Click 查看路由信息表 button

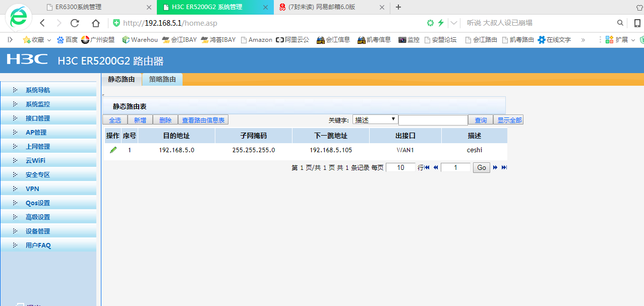(203, 120)
